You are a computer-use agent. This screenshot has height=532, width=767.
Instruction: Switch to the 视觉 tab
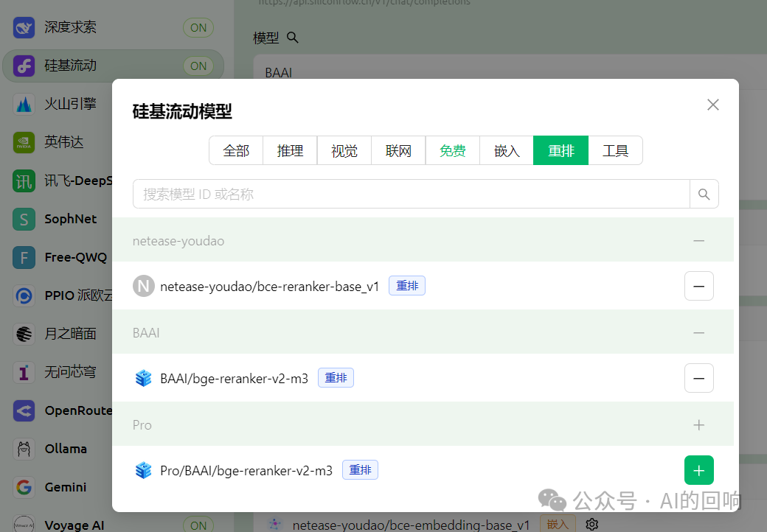344,150
